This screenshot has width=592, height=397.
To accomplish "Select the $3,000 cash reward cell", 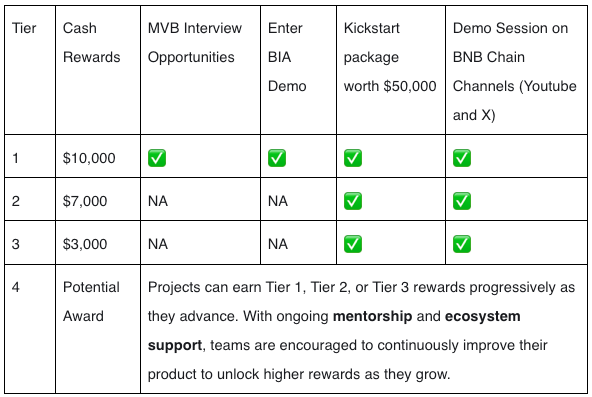I will [98, 242].
